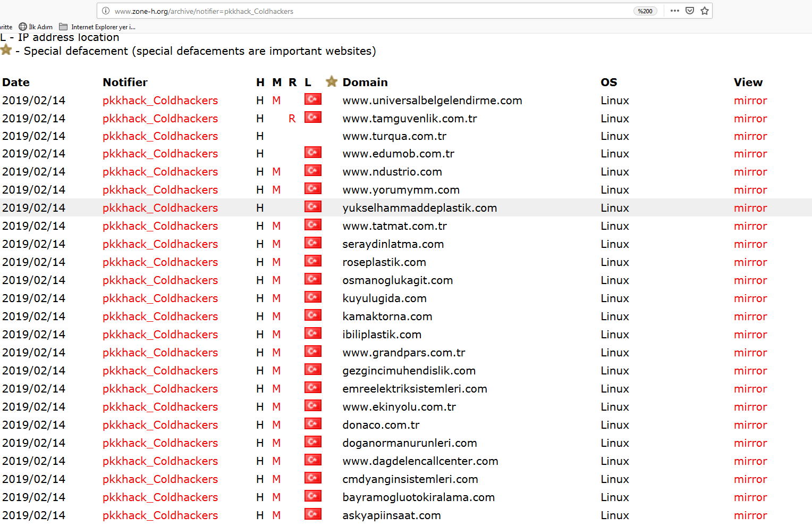The width and height of the screenshot is (812, 525).
Task: Open mirror link for www.tamguvenlik.com.tr
Action: click(750, 119)
